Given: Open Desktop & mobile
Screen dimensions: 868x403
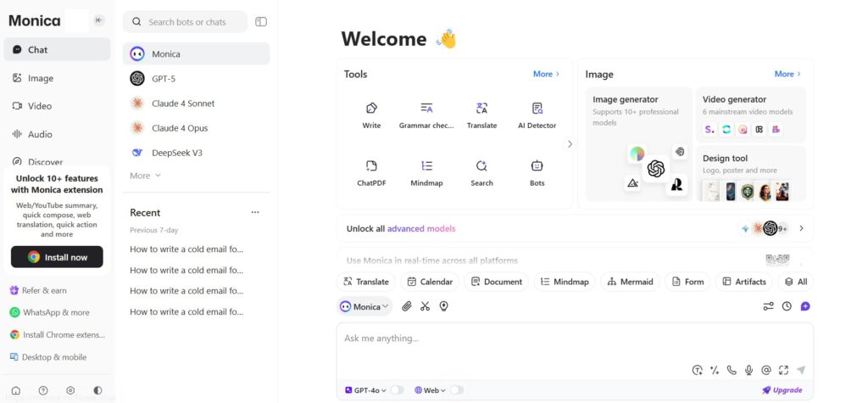Looking at the screenshot, I should [x=48, y=357].
